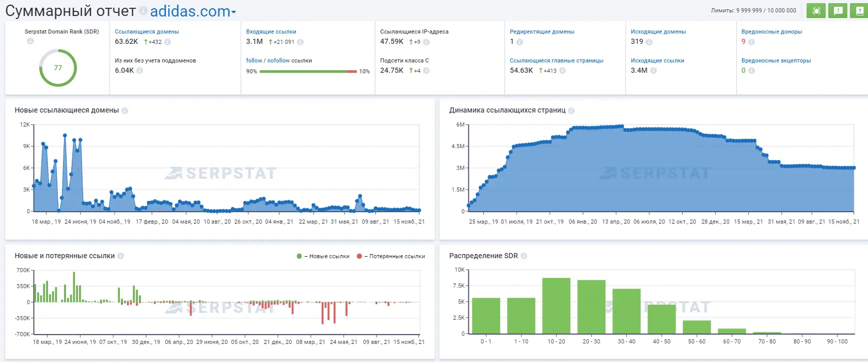This screenshot has height=362, width=868.
Task: Click the follow/nofollow ratio progress bar
Action: (308, 71)
